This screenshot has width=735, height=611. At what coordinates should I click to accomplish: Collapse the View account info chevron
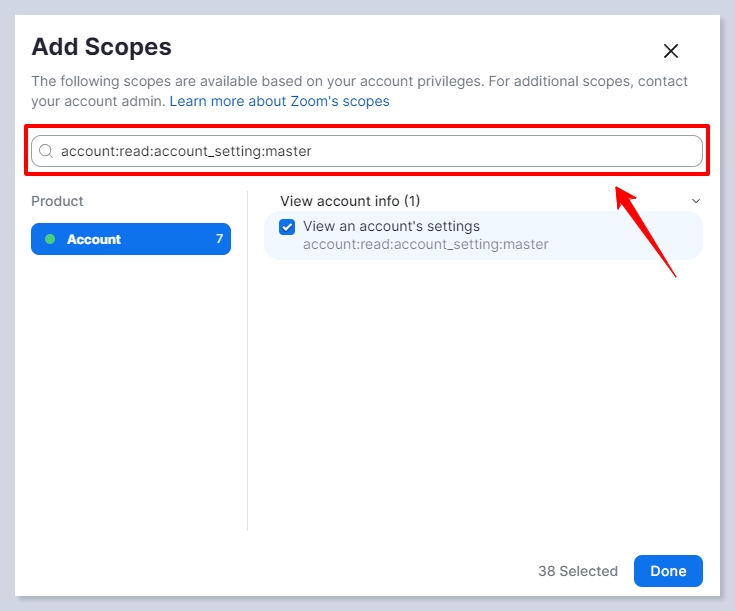696,201
